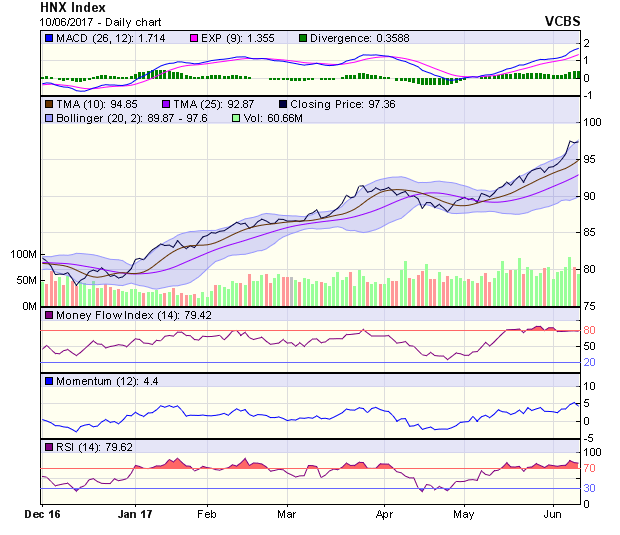Click the Apr date axis label

point(384,513)
